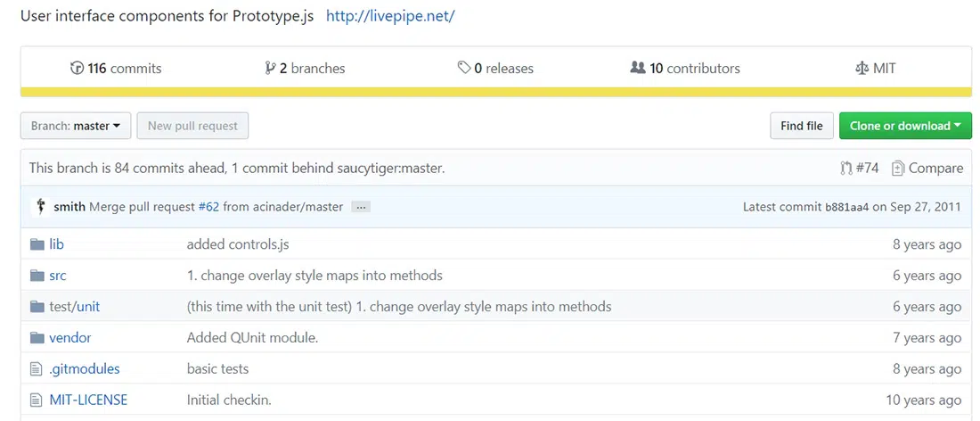Image resolution: width=980 pixels, height=421 pixels.
Task: Expand the Clone or download dropdown
Action: click(904, 126)
